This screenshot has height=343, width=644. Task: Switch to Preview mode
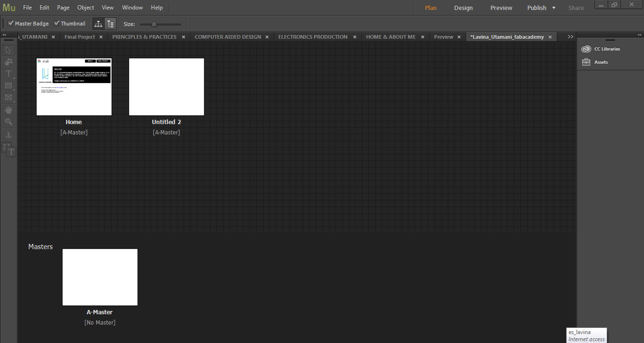point(501,8)
